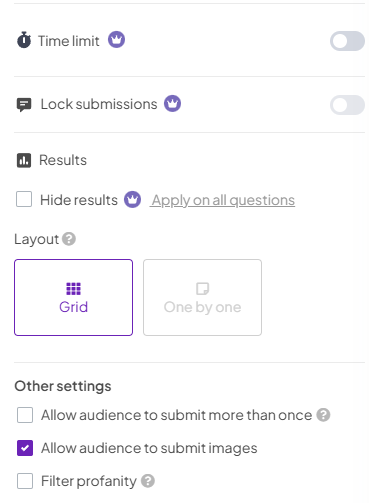369x503 pixels.
Task: Click the bar chart icon beside Results
Action: pos(24,160)
